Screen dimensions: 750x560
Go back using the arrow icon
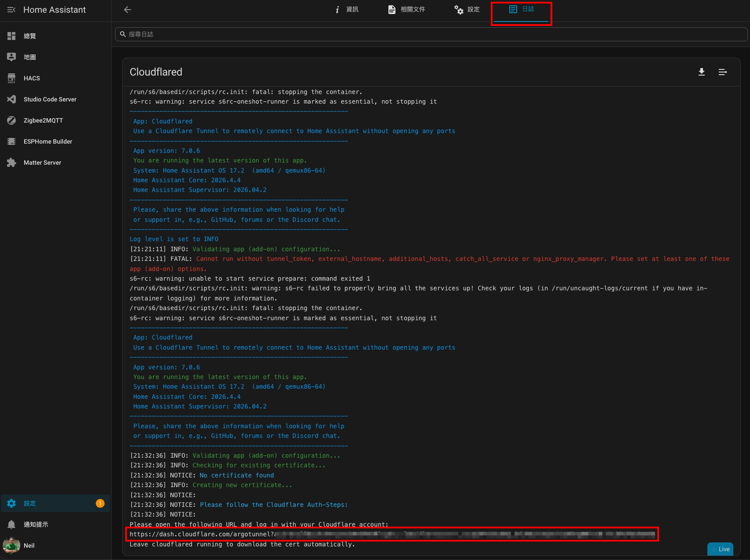[127, 10]
